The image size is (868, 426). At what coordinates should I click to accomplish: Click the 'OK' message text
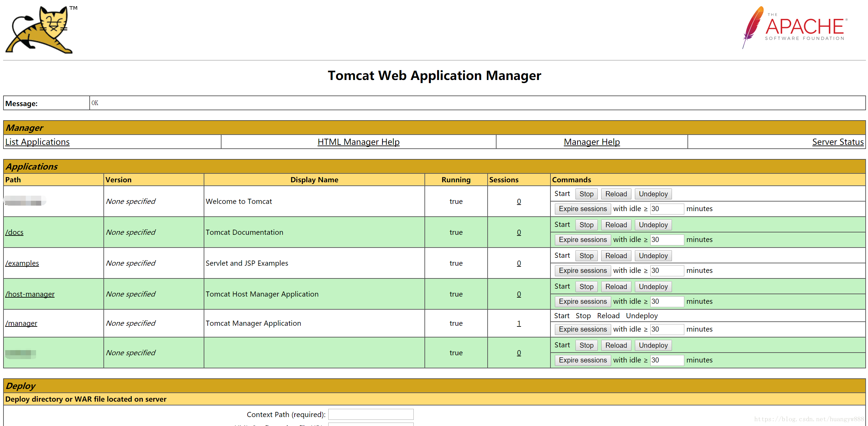coord(95,103)
